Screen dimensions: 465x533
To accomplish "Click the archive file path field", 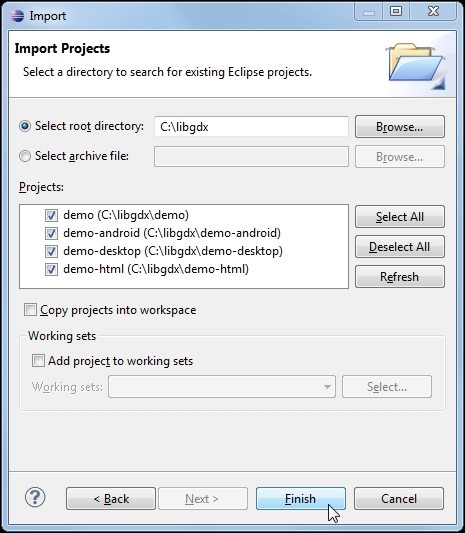I will point(251,156).
